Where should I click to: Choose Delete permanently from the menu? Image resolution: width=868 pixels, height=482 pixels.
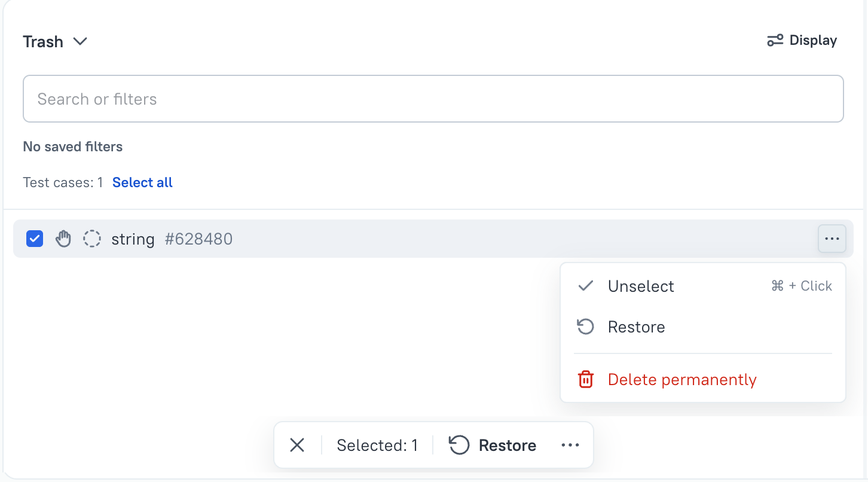682,380
